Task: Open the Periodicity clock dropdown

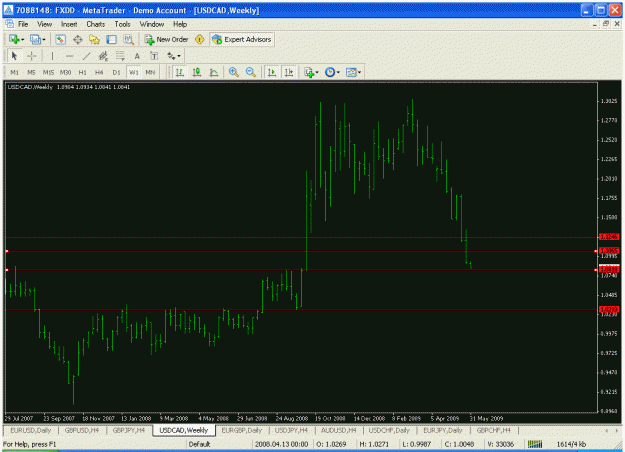Action: 332,72
